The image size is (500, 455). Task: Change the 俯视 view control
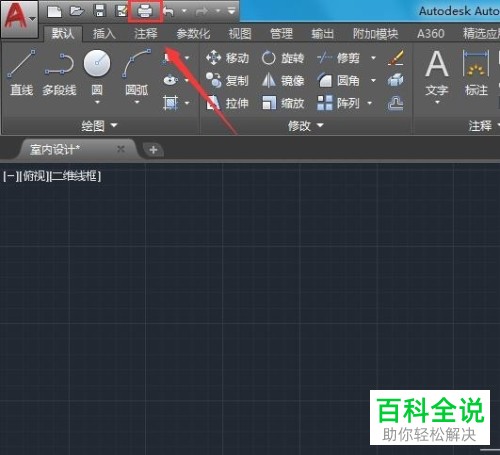[x=33, y=176]
